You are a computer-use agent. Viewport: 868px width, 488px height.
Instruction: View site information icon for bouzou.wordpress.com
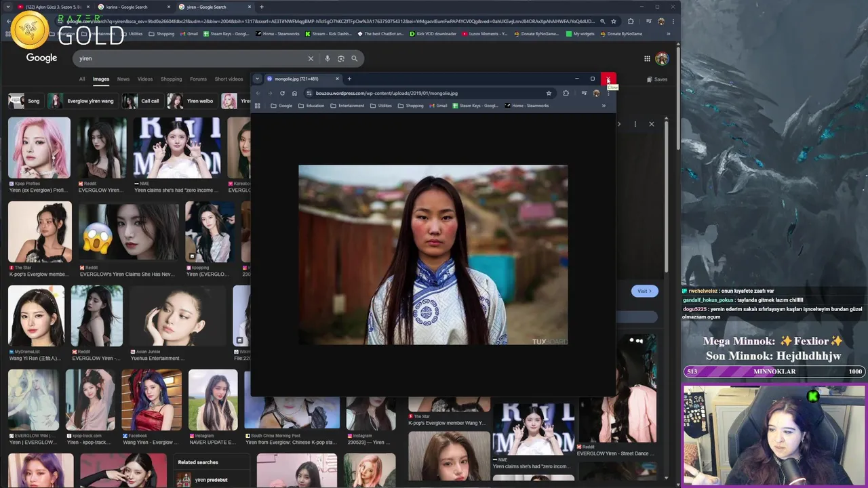[309, 93]
